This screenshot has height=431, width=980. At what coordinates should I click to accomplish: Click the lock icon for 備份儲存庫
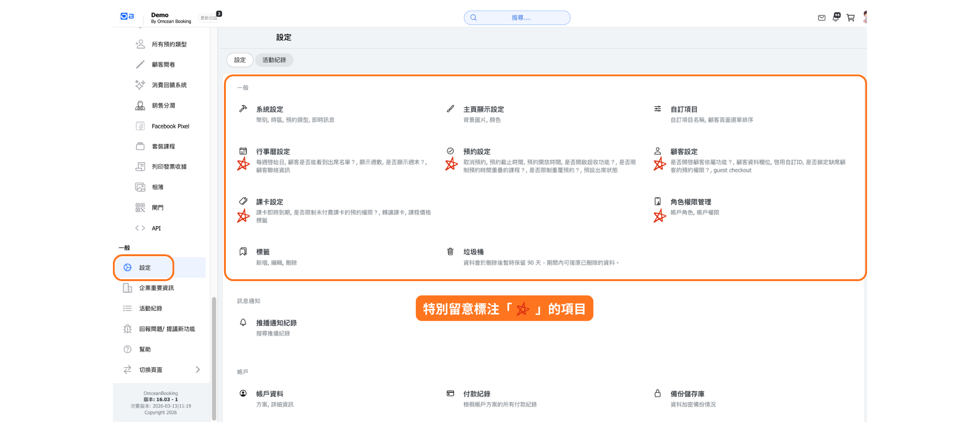coord(657,393)
